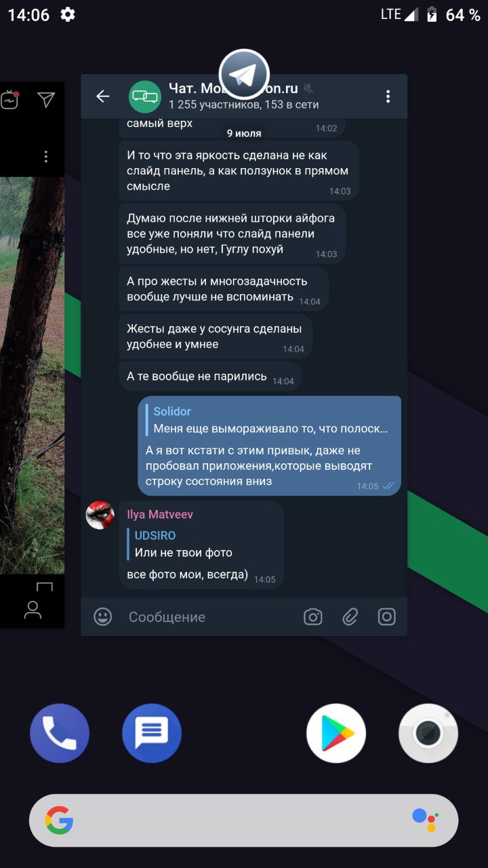Open the settings gear in status bar

coord(68,14)
